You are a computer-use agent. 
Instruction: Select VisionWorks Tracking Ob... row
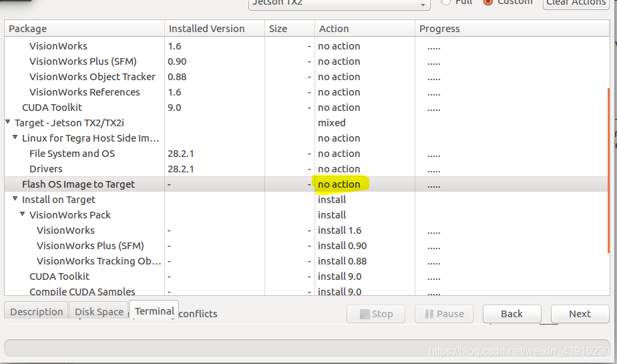(x=307, y=261)
